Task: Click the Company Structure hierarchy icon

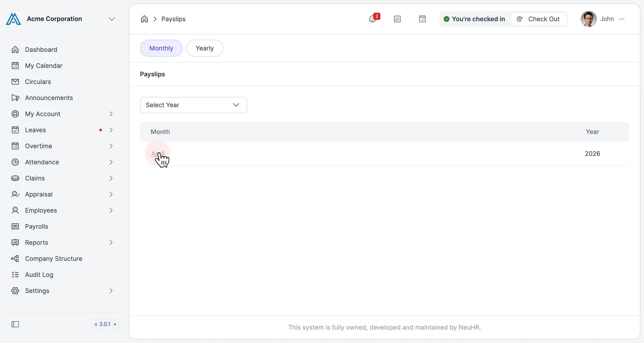Action: click(x=15, y=259)
